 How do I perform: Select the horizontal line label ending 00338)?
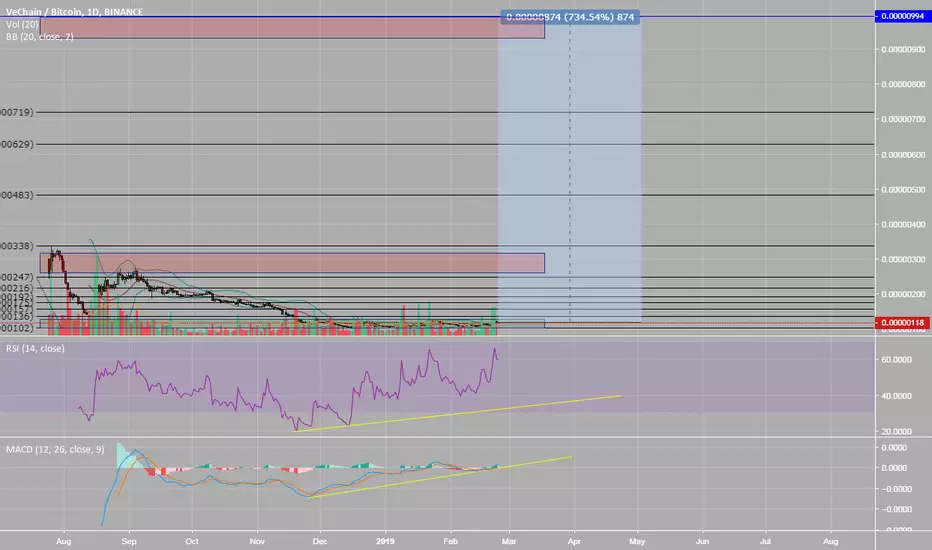click(x=17, y=246)
